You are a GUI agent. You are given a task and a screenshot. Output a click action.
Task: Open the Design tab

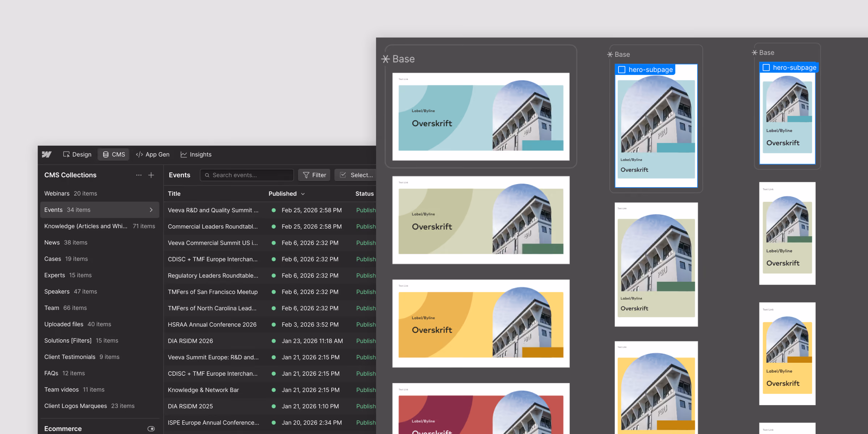[77, 154]
